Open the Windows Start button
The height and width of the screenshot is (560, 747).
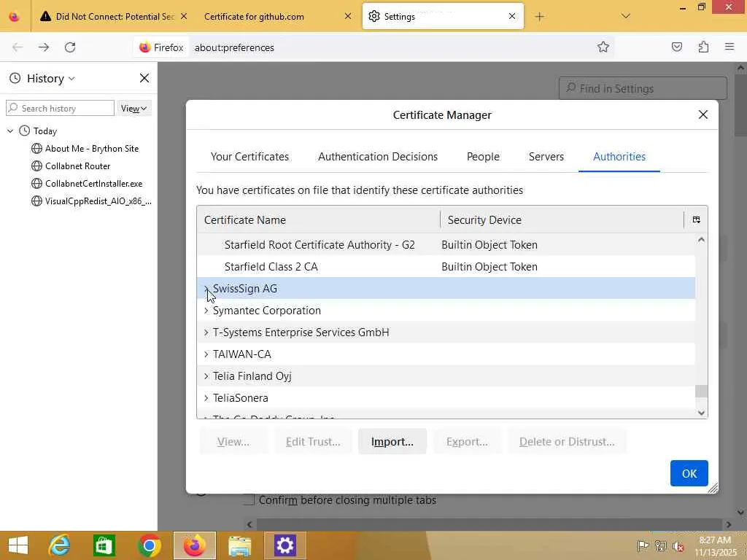18,545
